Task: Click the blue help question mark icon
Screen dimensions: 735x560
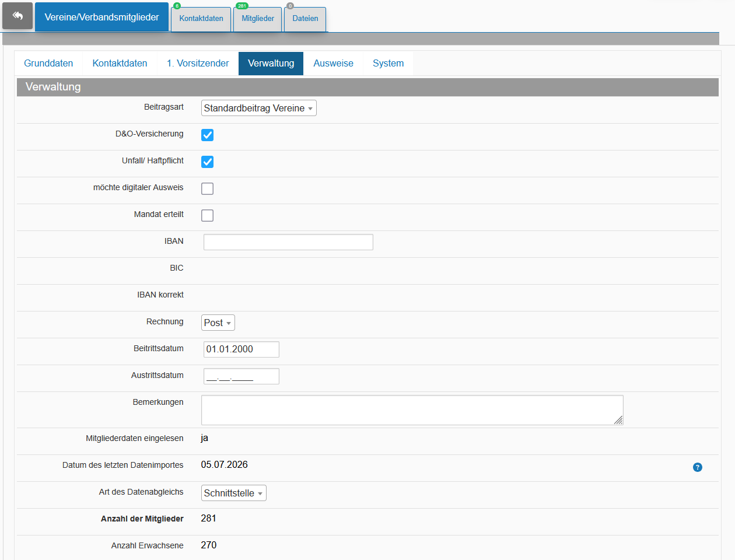Action: click(x=698, y=467)
